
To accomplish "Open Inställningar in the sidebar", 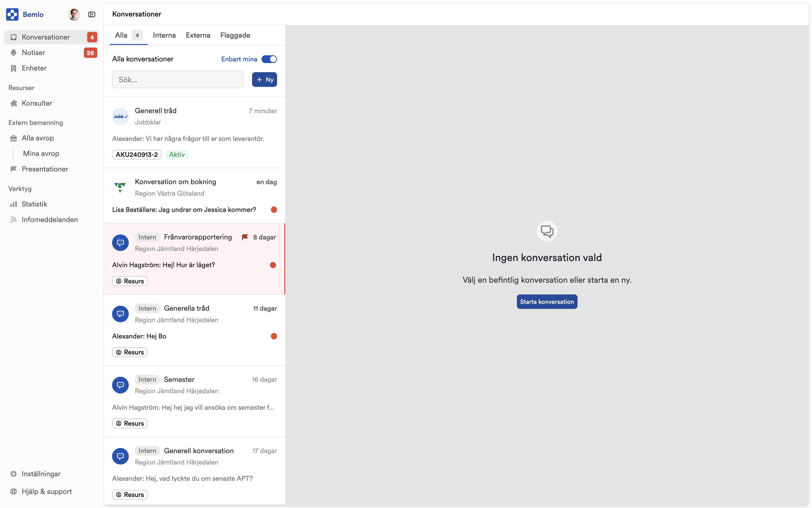I will pos(52,474).
